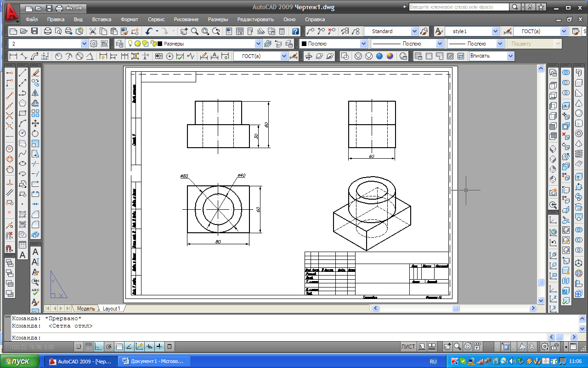Select the Center Mark dimension tool
The height and width of the screenshot is (368, 588).
coord(170,56)
